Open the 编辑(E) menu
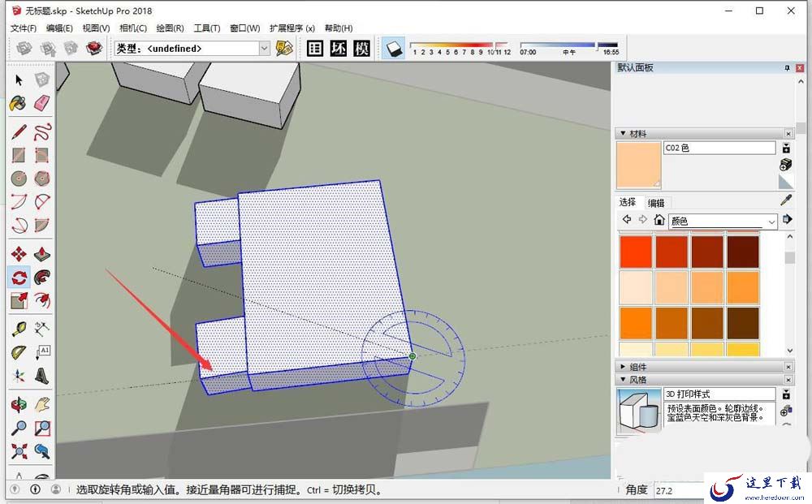Screen dimensions: 812x504 [59, 28]
